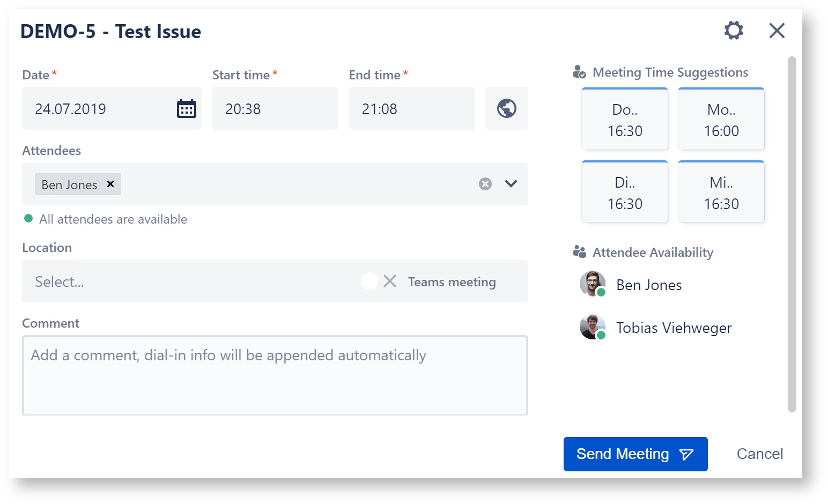
Task: Remove Ben Jones from attendees
Action: tap(110, 184)
